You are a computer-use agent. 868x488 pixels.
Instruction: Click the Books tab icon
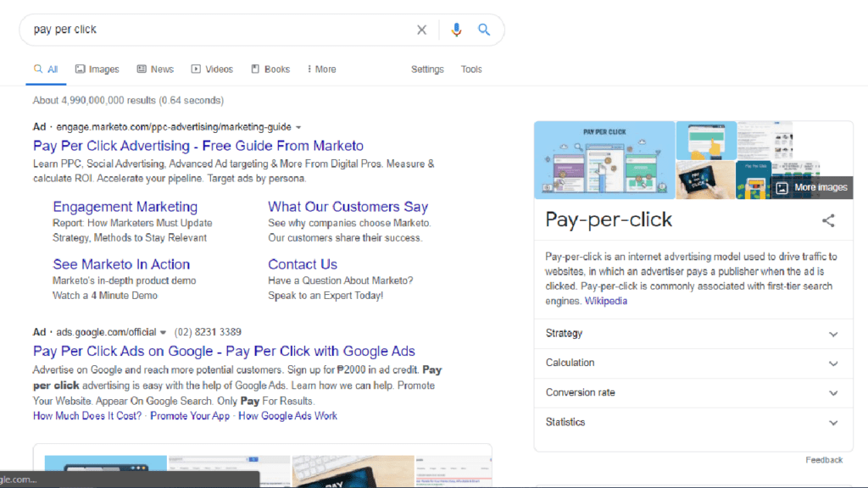(254, 69)
